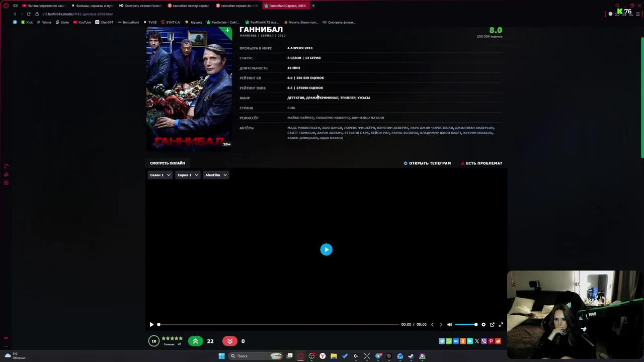The height and width of the screenshot is (362, 644).
Task: Click genre link Детектив
Action: (x=296, y=98)
